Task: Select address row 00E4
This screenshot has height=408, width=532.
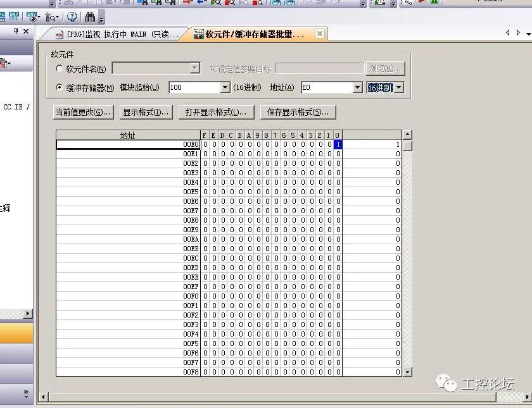Action: point(128,182)
